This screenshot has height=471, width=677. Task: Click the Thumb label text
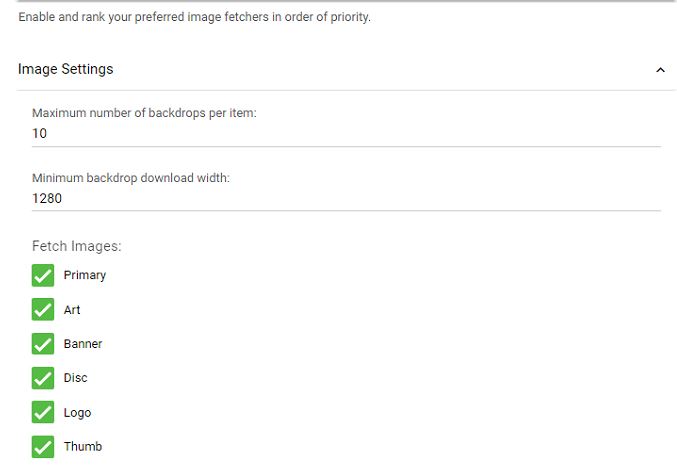83,447
